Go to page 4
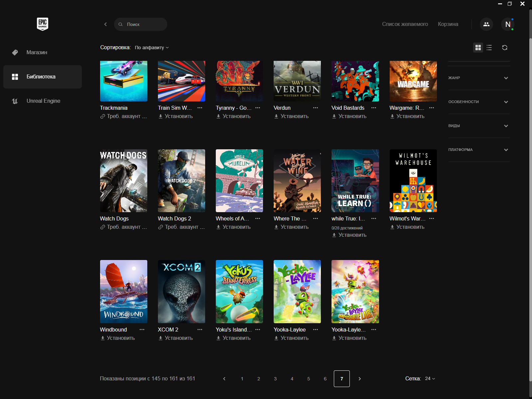532x399 pixels. pyautogui.click(x=292, y=379)
